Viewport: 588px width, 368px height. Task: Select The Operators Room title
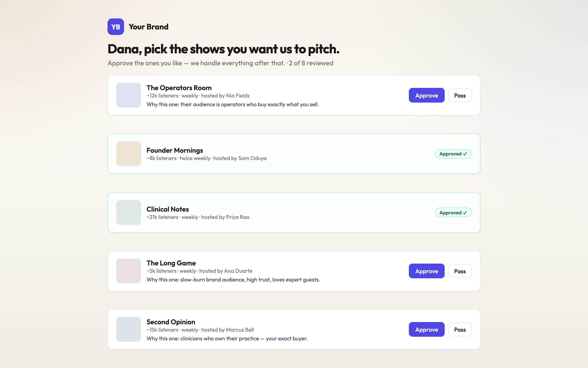tap(179, 88)
